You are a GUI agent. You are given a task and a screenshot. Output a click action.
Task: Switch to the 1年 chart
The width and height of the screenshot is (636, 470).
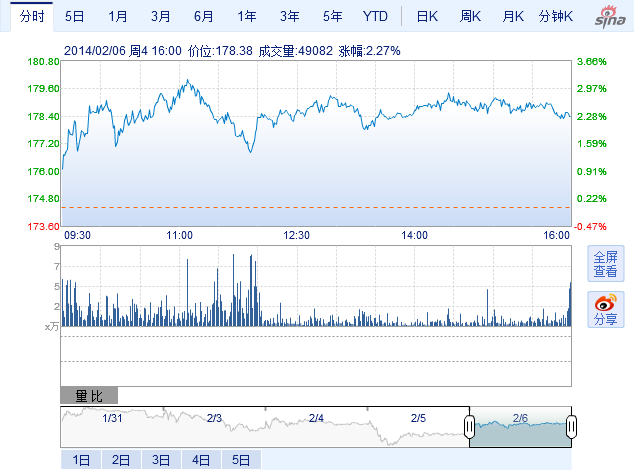(x=247, y=16)
